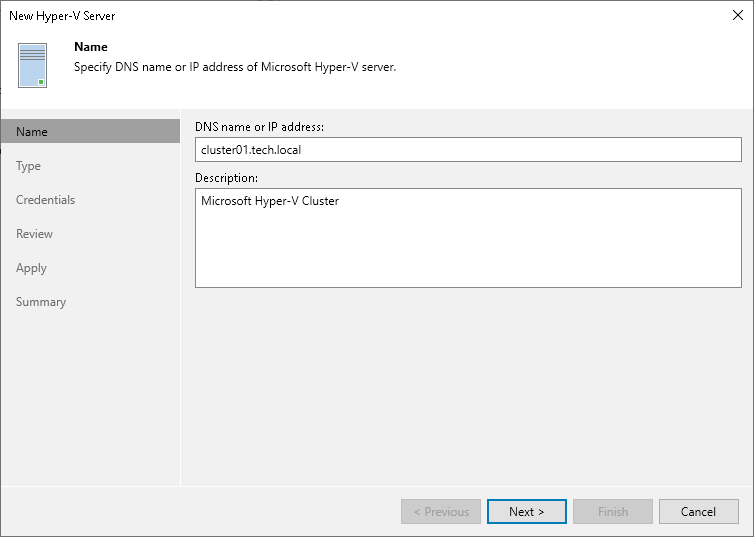
Task: Select the Apply wizard step
Action: [x=31, y=268]
